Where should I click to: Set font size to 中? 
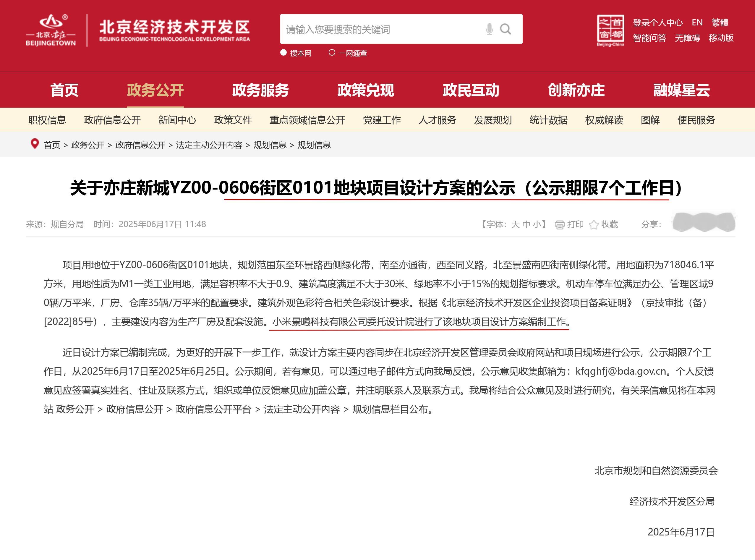coord(526,224)
